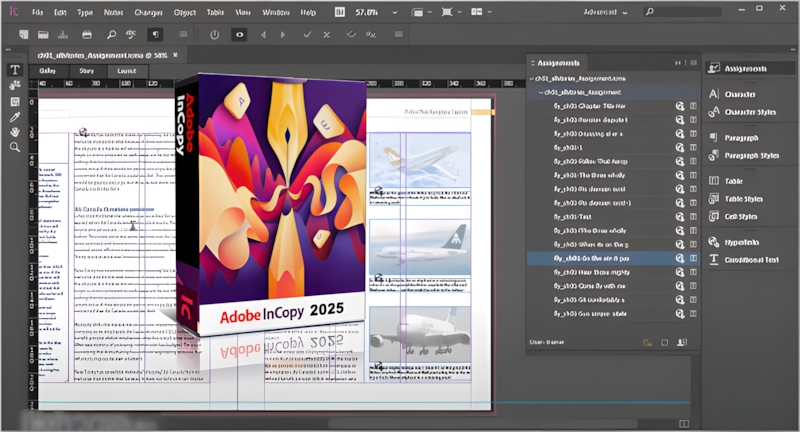Click the page icon on the last story row

coord(693,314)
